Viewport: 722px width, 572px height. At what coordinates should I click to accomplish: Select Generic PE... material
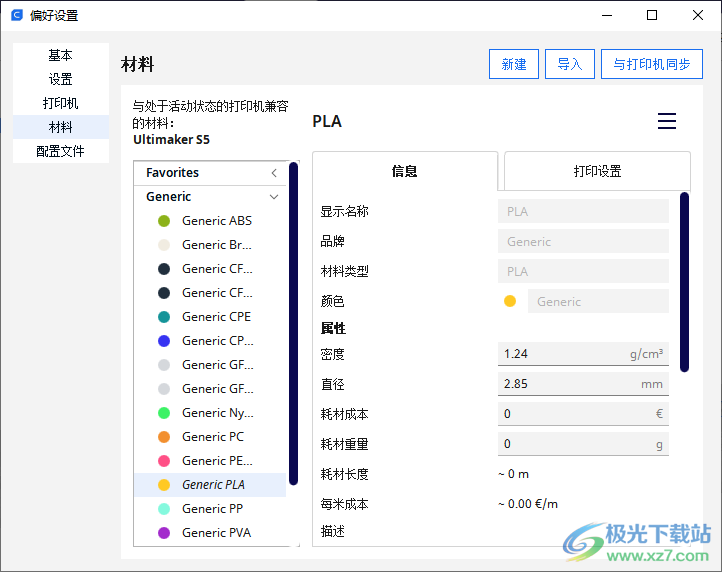210,461
